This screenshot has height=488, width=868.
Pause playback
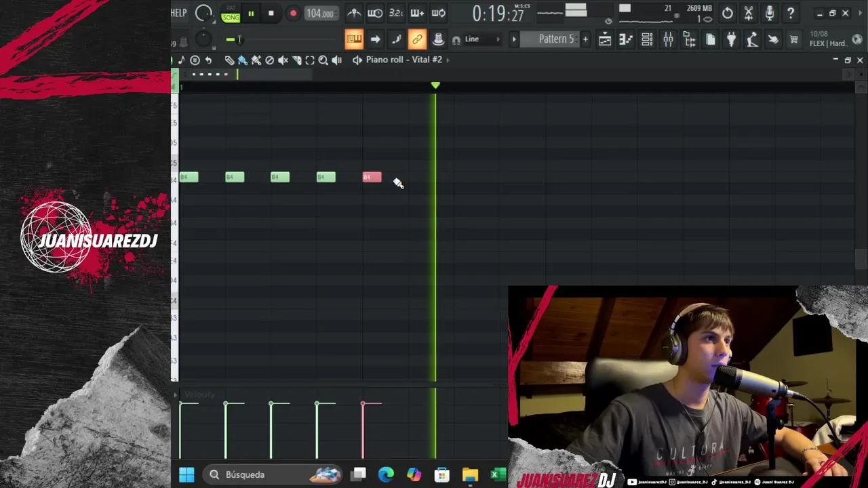point(251,13)
